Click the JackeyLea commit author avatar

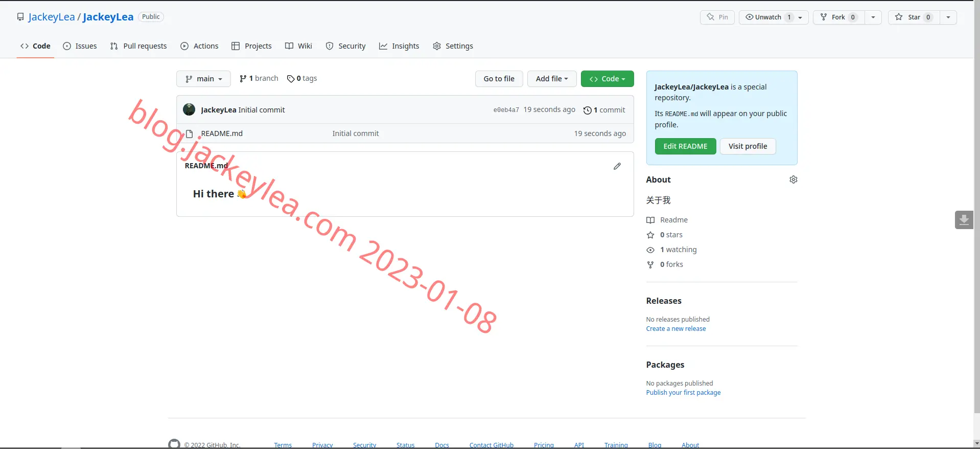pos(189,109)
